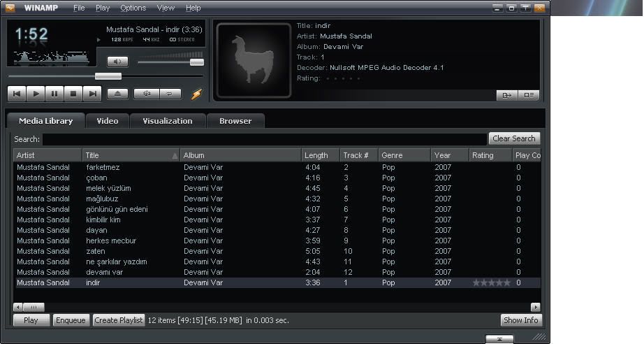Screen dimensions: 644x344
Task: Switch to the Browser tab
Action: click(235, 121)
